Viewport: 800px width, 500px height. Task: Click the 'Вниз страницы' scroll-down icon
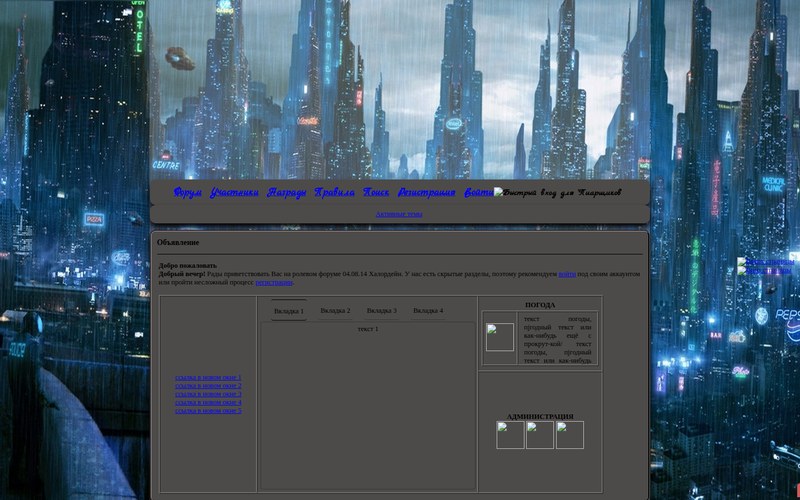tap(765, 271)
